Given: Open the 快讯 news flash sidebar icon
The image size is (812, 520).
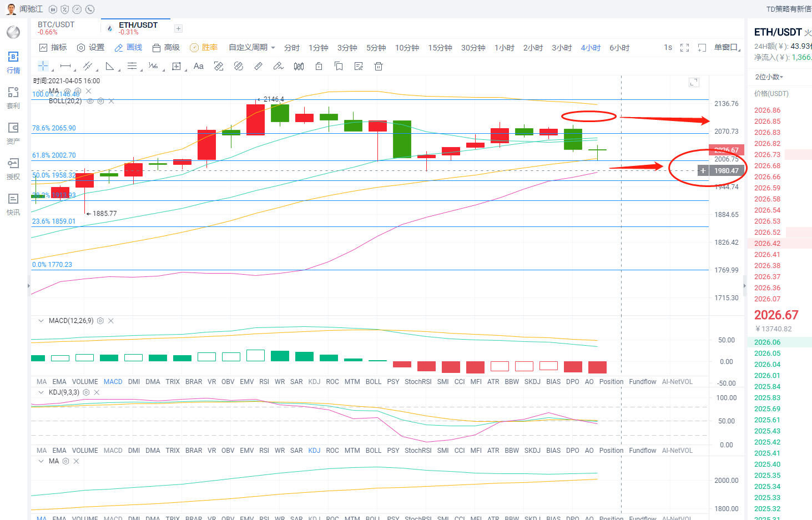Looking at the screenshot, I should pyautogui.click(x=13, y=204).
